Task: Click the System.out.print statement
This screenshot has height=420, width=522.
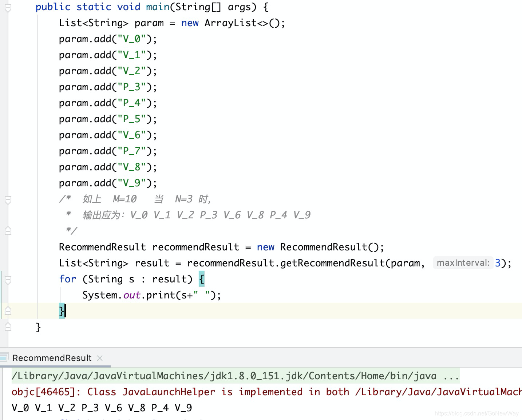Action: click(x=151, y=295)
